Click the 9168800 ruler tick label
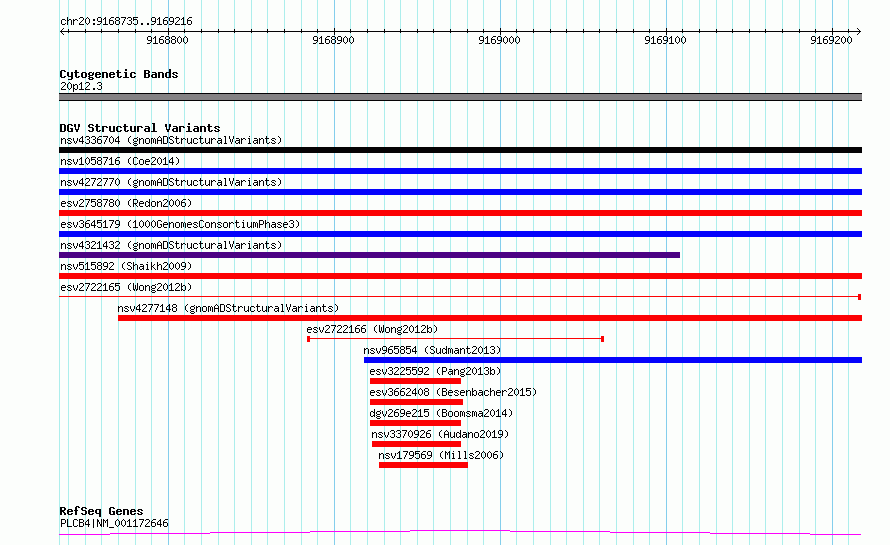 (x=167, y=40)
